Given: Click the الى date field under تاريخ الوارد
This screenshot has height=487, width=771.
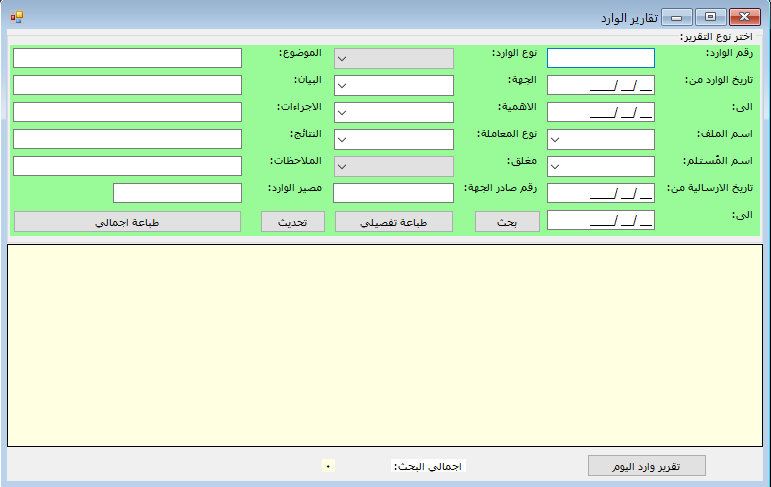Looking at the screenshot, I should 600,112.
